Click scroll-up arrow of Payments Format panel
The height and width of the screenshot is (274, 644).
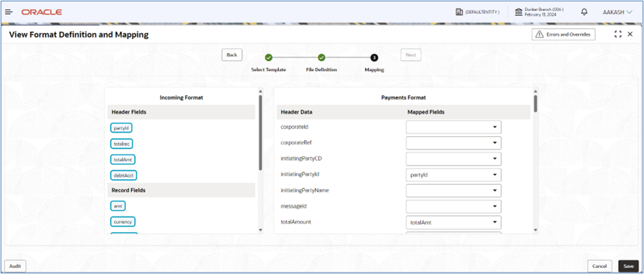click(x=535, y=91)
